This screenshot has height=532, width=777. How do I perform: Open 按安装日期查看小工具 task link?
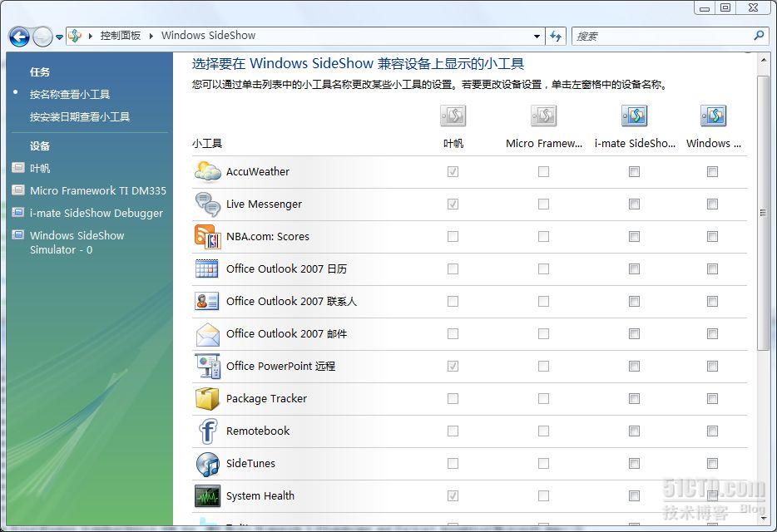[x=80, y=116]
